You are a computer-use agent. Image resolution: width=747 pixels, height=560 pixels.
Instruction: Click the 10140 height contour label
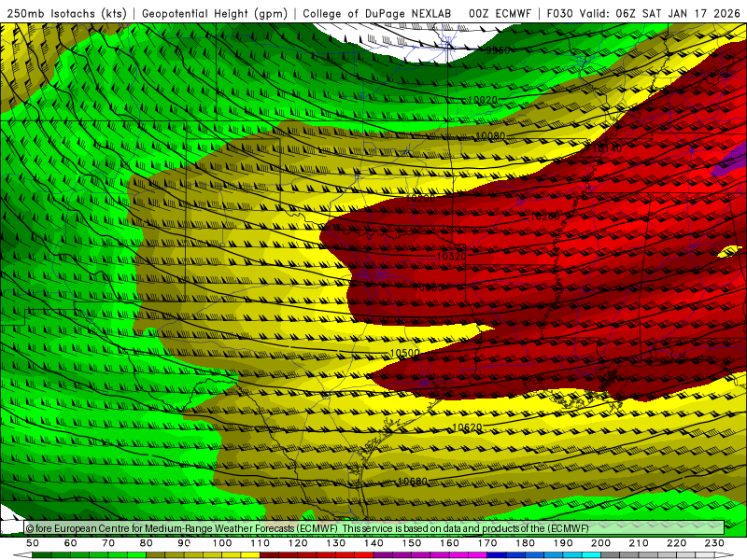click(608, 149)
